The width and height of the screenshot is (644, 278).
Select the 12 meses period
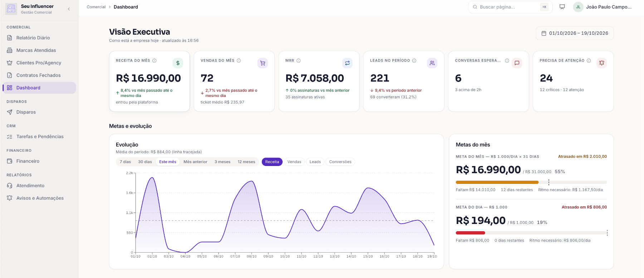pyautogui.click(x=247, y=162)
